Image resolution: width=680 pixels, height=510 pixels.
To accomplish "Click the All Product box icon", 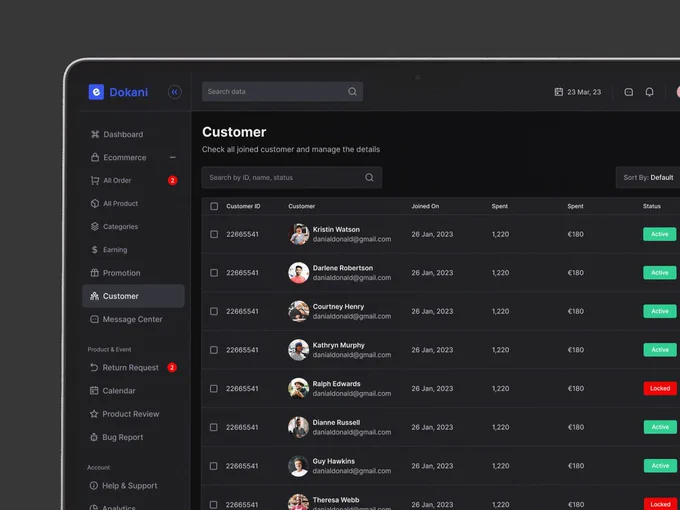I will (x=95, y=203).
